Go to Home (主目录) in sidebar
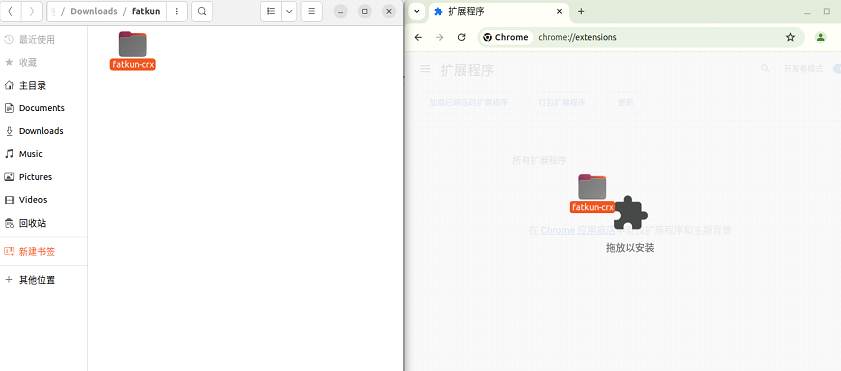 pos(43,85)
